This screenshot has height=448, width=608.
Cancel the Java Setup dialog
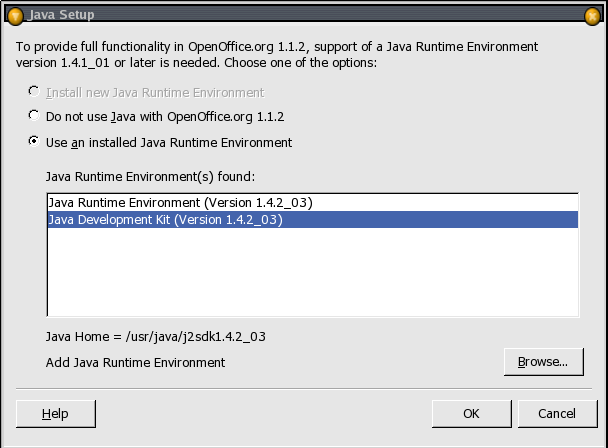pos(557,414)
